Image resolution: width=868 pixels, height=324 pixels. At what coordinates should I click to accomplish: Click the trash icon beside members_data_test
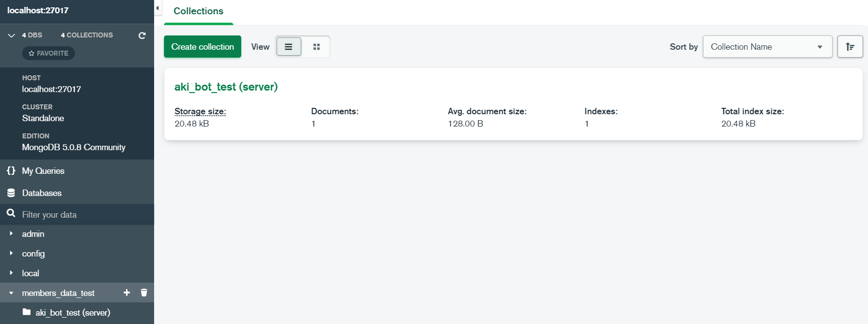pos(144,292)
